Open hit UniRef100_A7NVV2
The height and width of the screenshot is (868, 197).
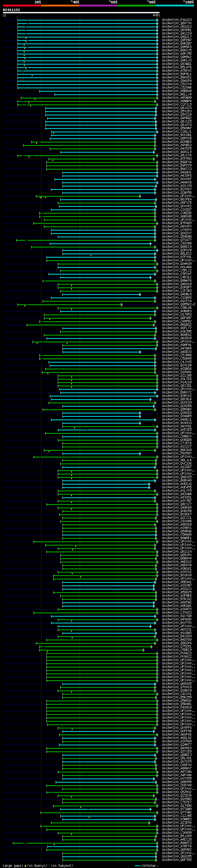pyautogui.click(x=176, y=71)
